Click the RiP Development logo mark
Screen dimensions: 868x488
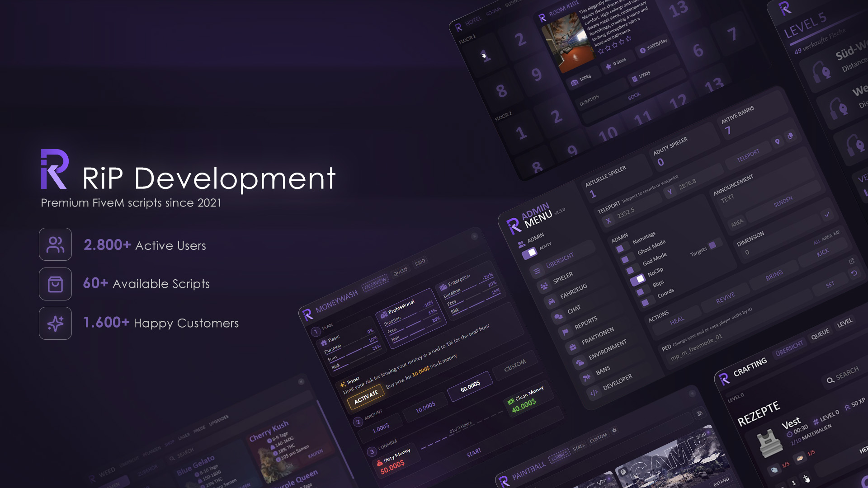(55, 169)
